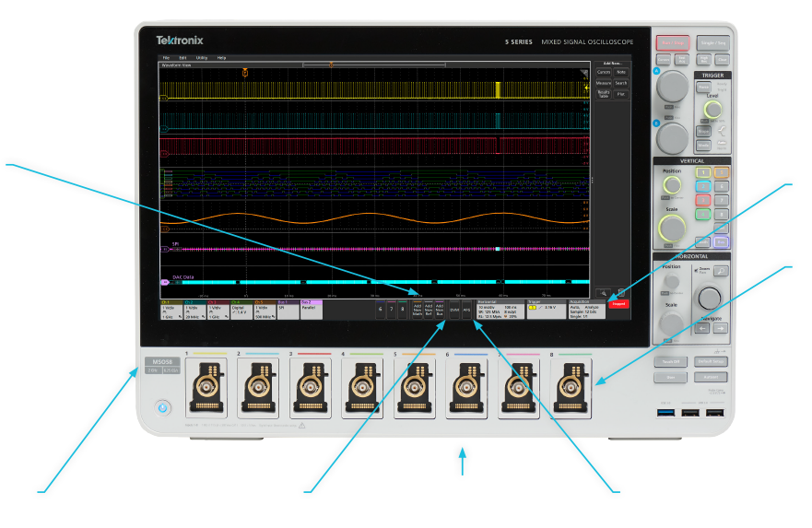Click the horizontal Scale knob

tap(672, 323)
